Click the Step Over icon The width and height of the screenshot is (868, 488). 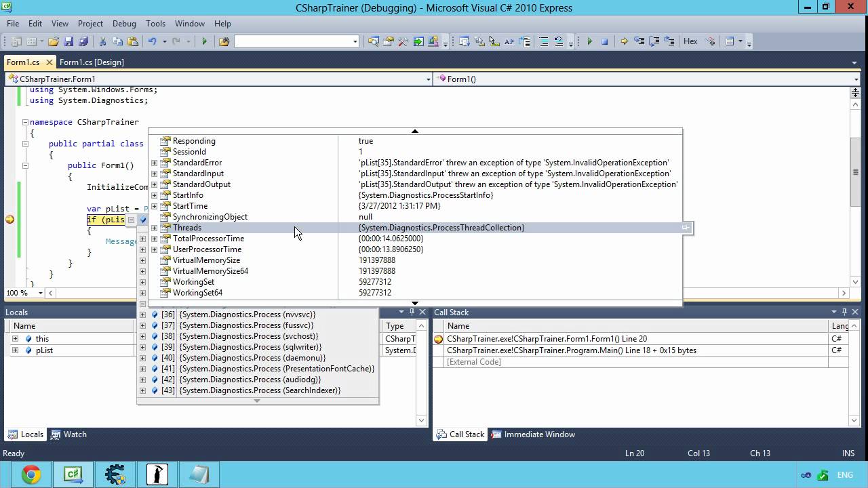(654, 41)
